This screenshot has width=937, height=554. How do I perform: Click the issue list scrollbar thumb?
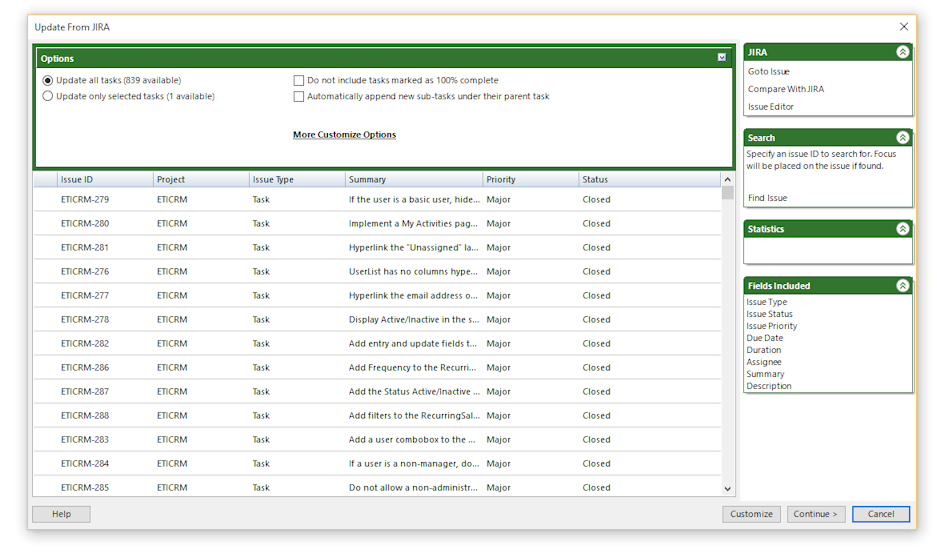tap(727, 193)
